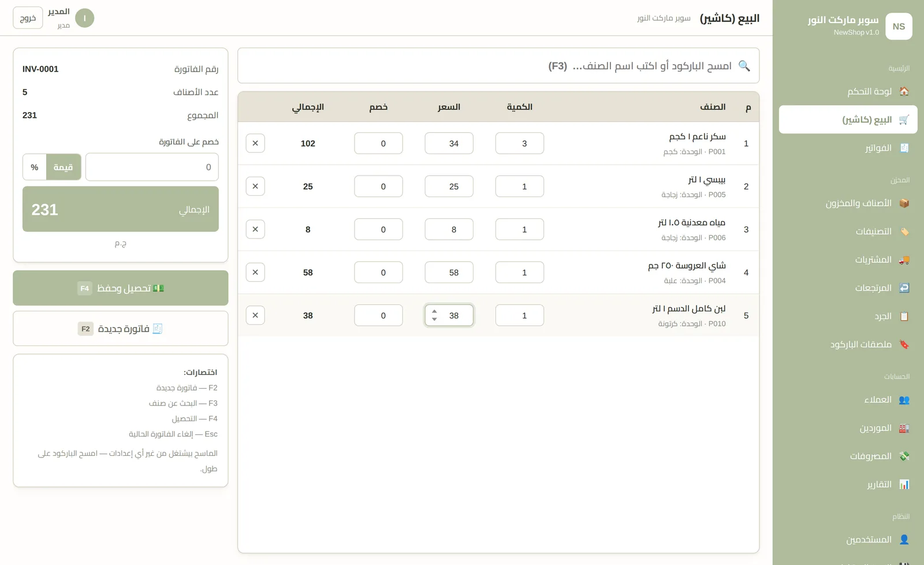
Task: Click shortcut hint Esc — إلغاء الفاتورة الحالية
Action: coord(173,434)
